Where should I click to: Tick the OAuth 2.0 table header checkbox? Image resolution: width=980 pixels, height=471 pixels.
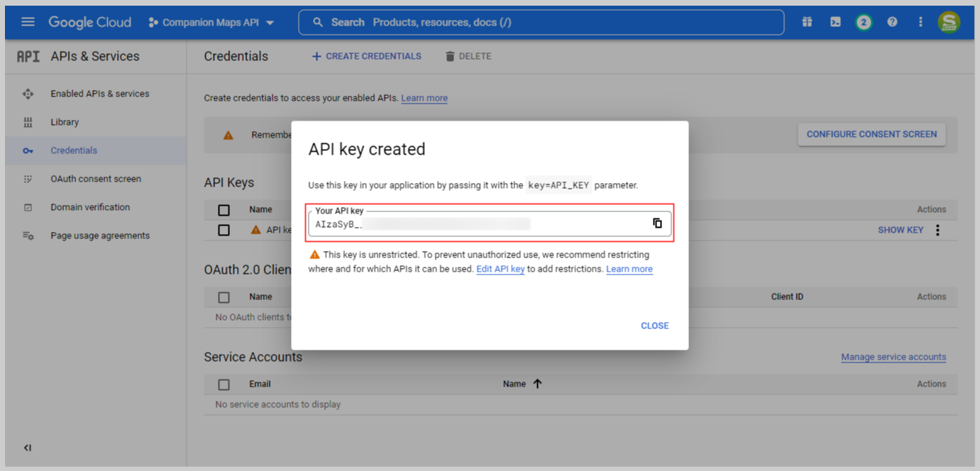(224, 297)
